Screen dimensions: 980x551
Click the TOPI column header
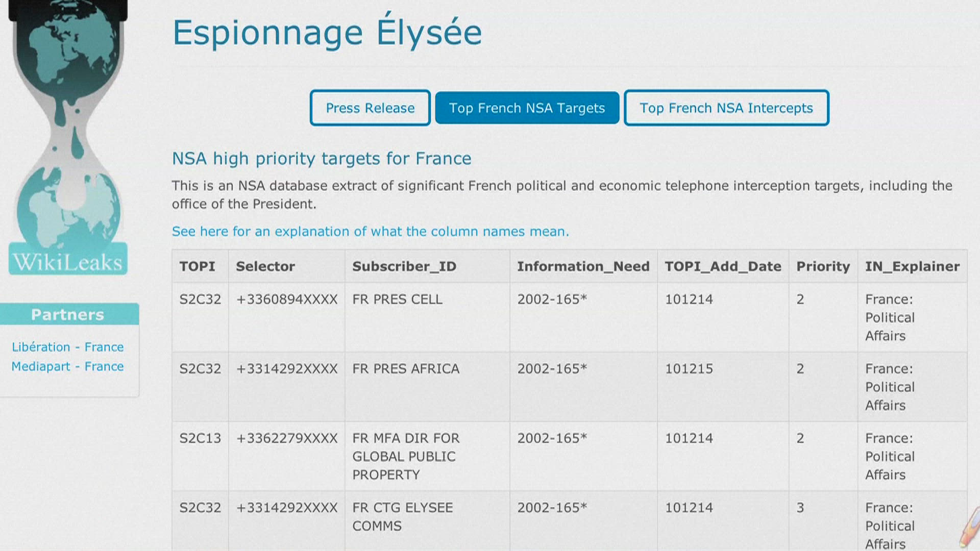click(x=198, y=266)
